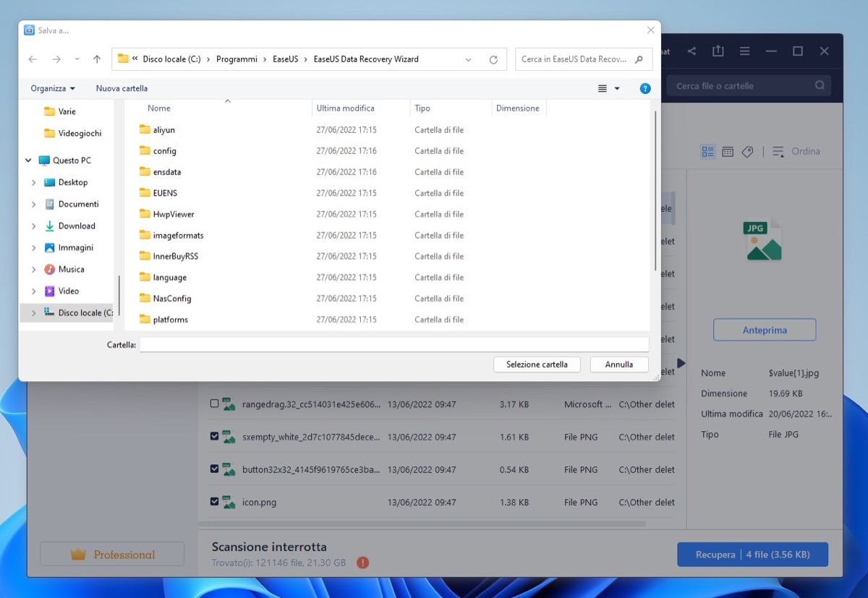Click the Anteprima preview button
868x598 pixels.
[765, 330]
